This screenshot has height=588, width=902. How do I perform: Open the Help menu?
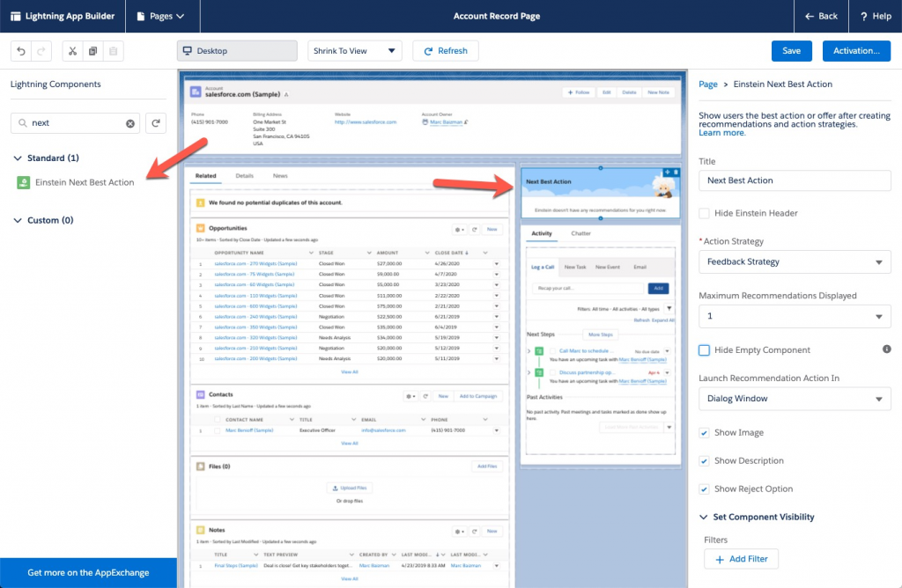click(x=876, y=16)
